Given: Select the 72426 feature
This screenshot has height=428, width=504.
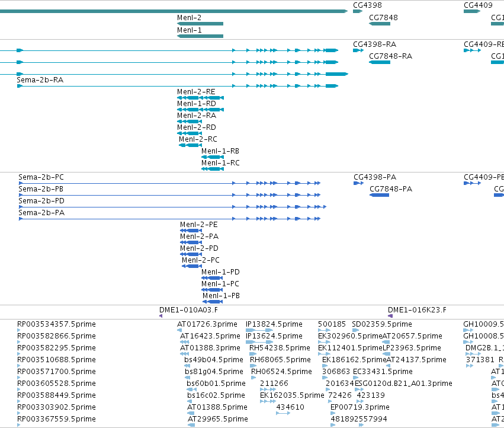Looking at the screenshot, I should pyautogui.click(x=330, y=401).
